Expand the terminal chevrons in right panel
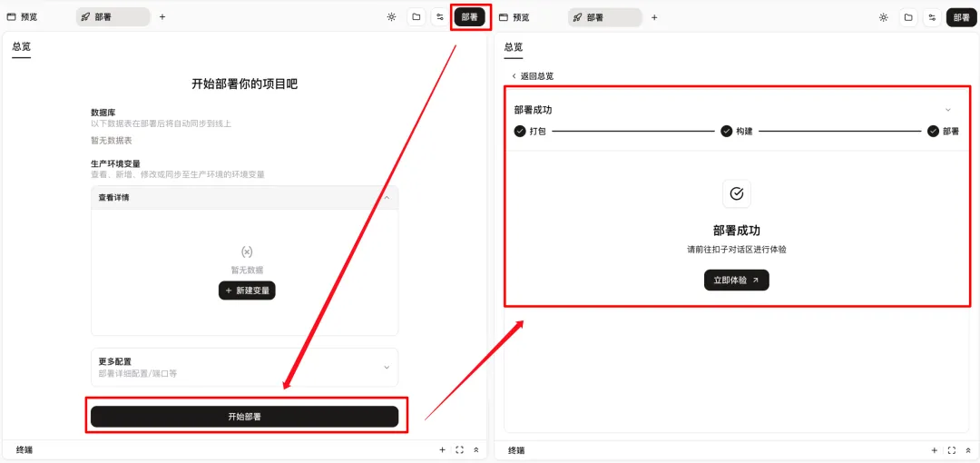The height and width of the screenshot is (463, 980). 968,450
